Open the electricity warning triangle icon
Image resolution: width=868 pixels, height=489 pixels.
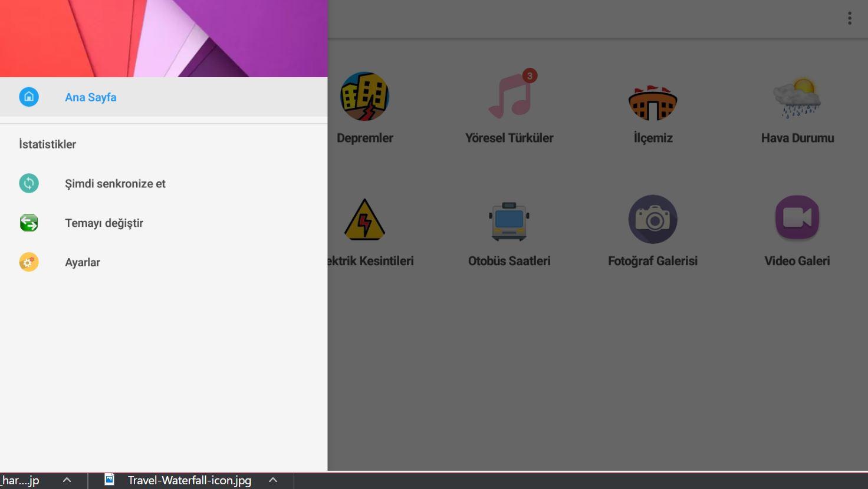tap(364, 220)
